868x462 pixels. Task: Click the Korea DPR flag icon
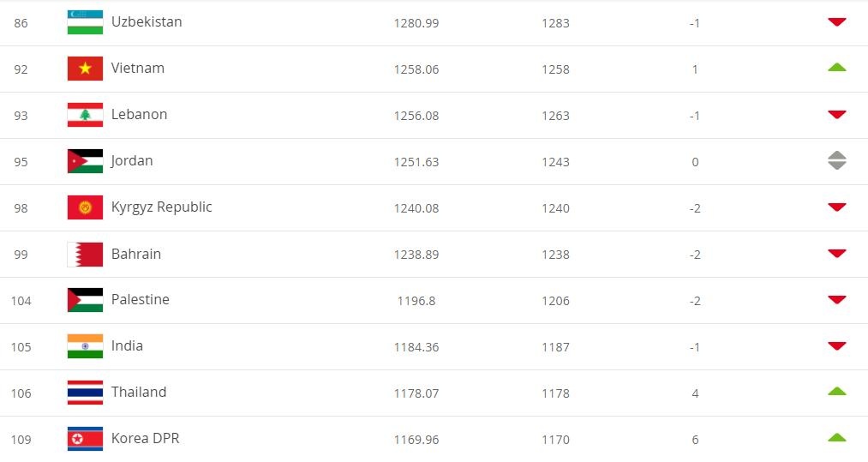click(x=85, y=439)
